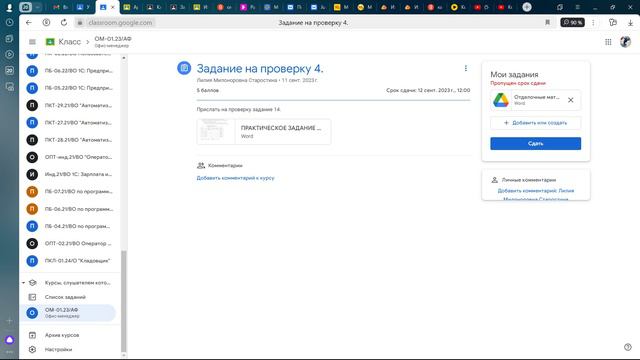Viewport: 640px width, 360px height.
Task: Open the ПРАКТИЧЕСКОЕ ЗАДАНИЕ Word attachment
Action: [x=264, y=131]
